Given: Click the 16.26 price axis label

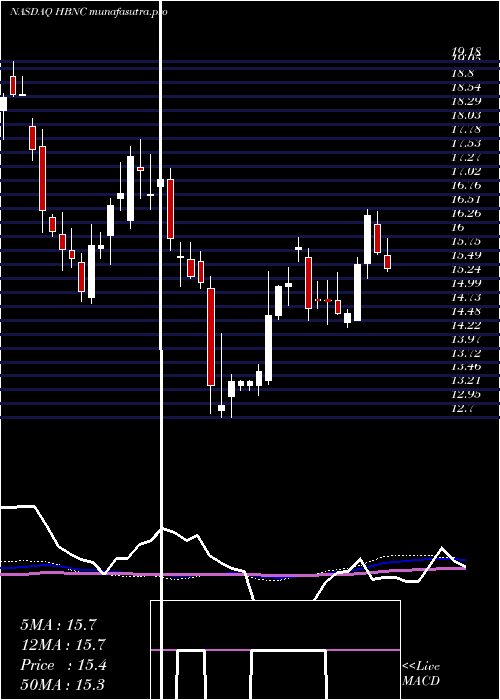Looking at the screenshot, I should click(x=466, y=213).
